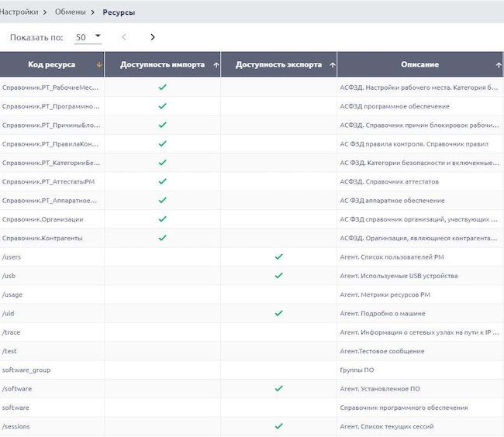Viewport: 504px width, 437px height.
Task: Click export checkmark for /software row
Action: coord(279,388)
